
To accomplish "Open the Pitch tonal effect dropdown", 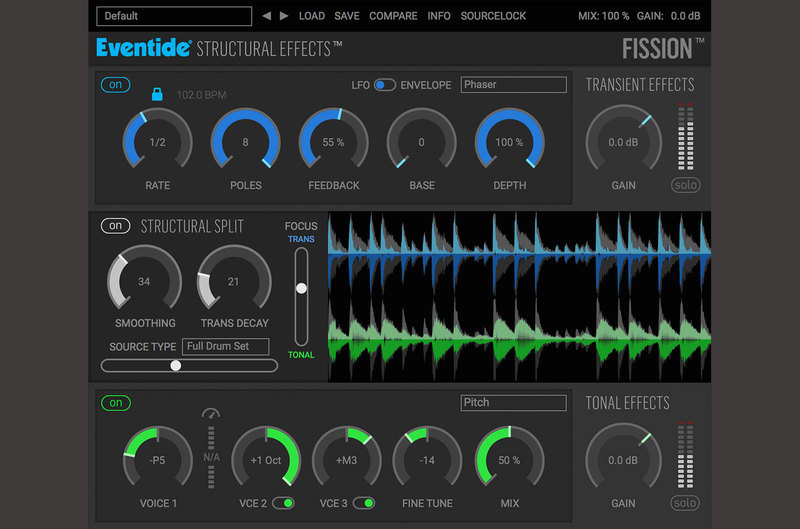I will pyautogui.click(x=513, y=403).
